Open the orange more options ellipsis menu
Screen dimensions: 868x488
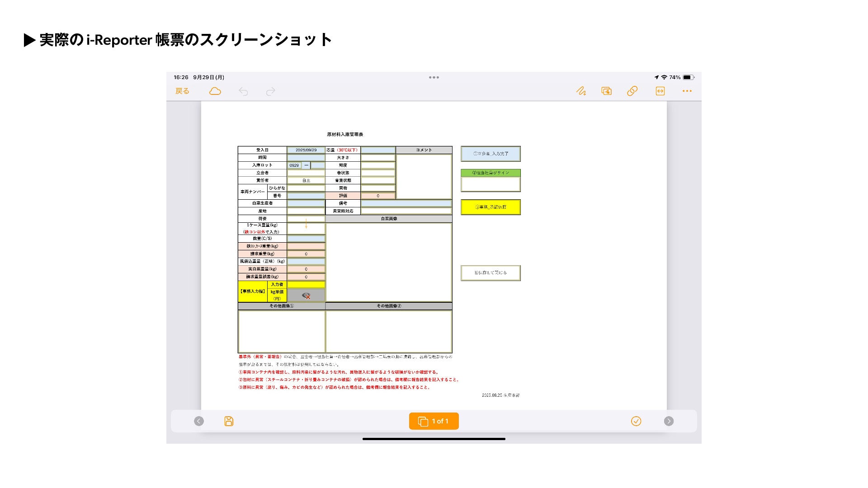click(687, 91)
